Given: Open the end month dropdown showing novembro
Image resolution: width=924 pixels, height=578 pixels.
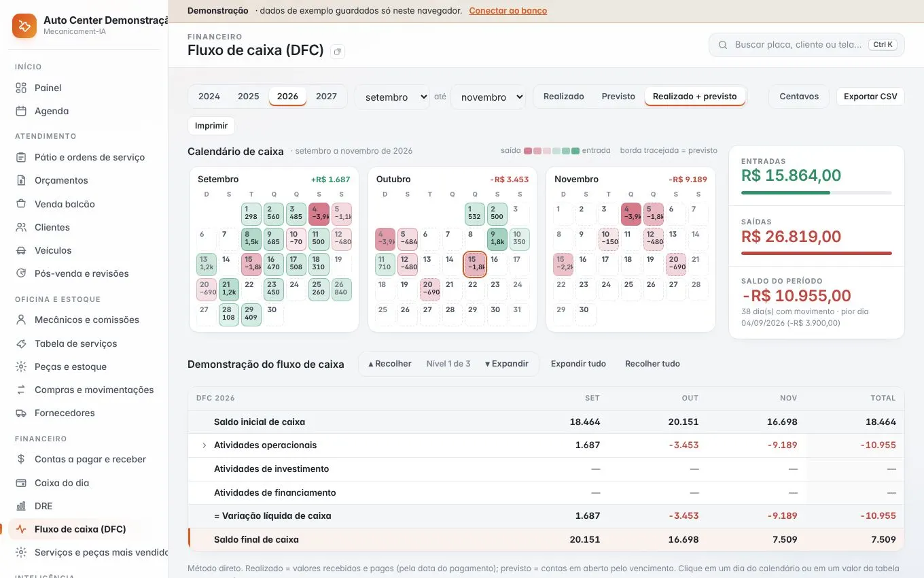Looking at the screenshot, I should click(488, 97).
